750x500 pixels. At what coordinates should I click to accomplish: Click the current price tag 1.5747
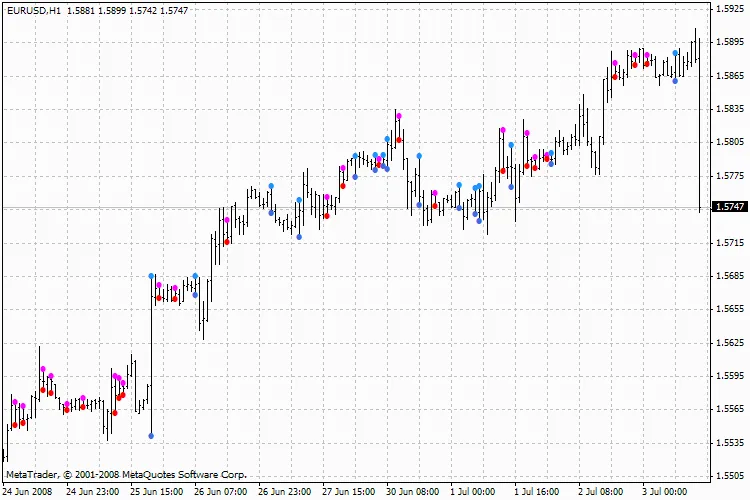click(x=729, y=207)
